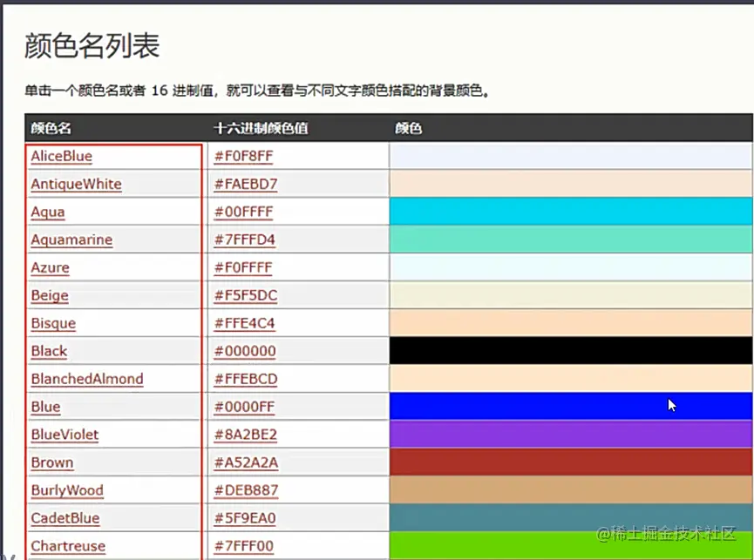Click the AntiqueWhite color name link

point(76,184)
